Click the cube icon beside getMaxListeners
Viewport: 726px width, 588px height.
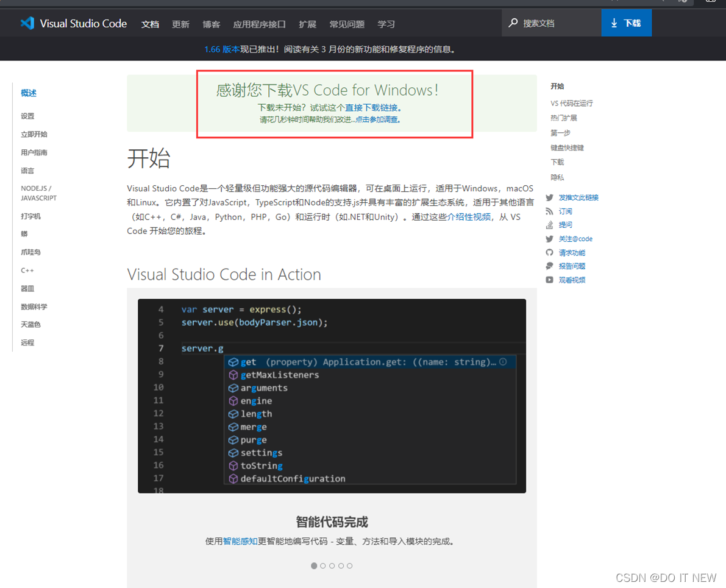[x=233, y=375]
